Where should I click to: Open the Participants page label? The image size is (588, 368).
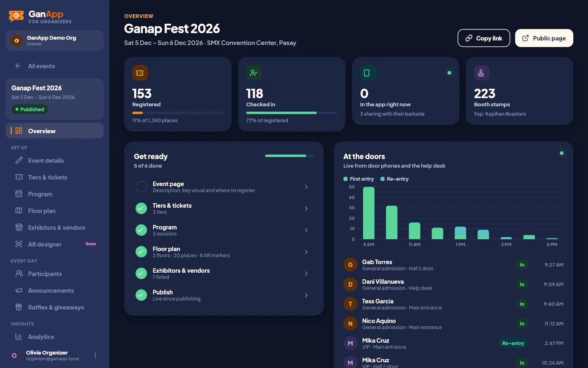(x=45, y=274)
